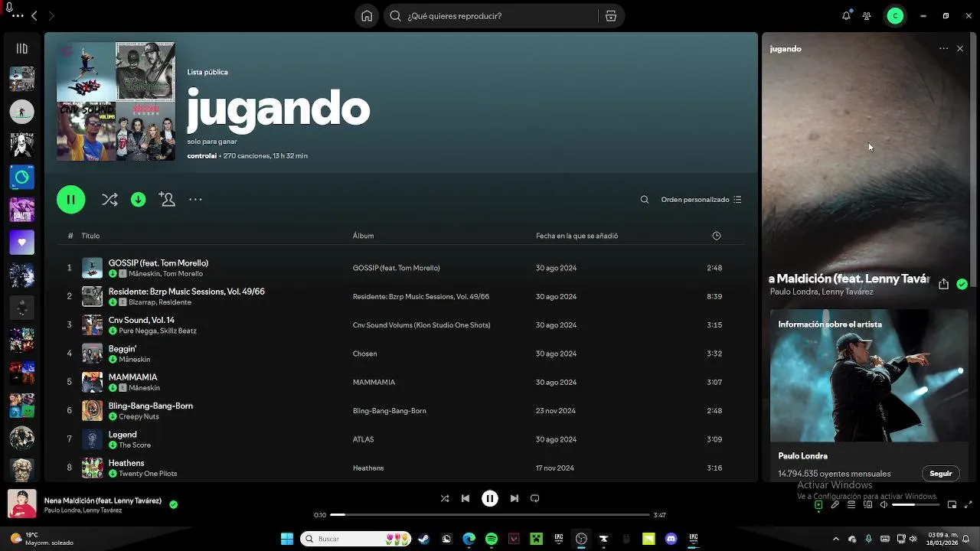This screenshot has height=551, width=980.
Task: Open Discord from the taskbar
Action: coord(671,539)
